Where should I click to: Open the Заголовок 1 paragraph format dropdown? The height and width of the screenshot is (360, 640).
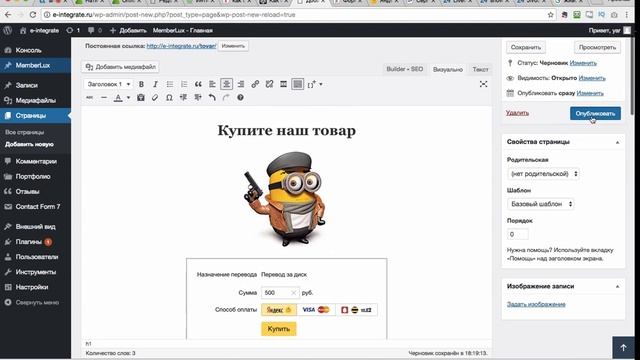109,84
